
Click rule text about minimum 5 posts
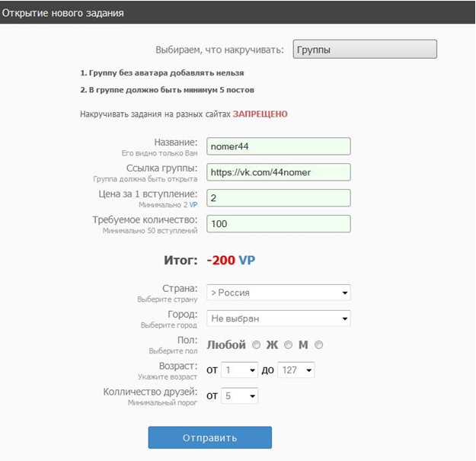[x=167, y=90]
